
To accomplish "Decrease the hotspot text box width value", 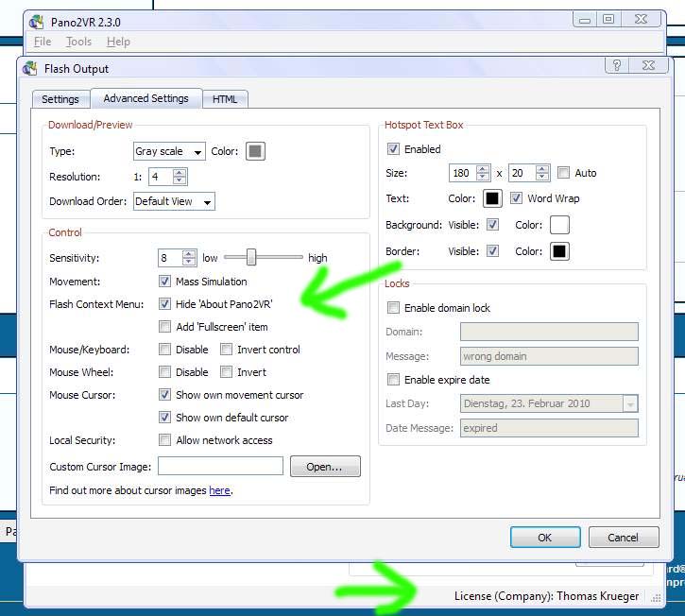I will [483, 178].
